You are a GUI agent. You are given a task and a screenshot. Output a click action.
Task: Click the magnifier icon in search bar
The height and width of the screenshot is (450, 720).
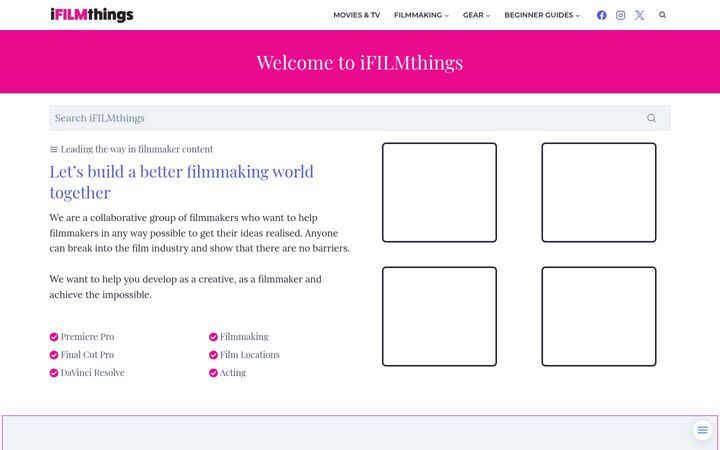651,118
